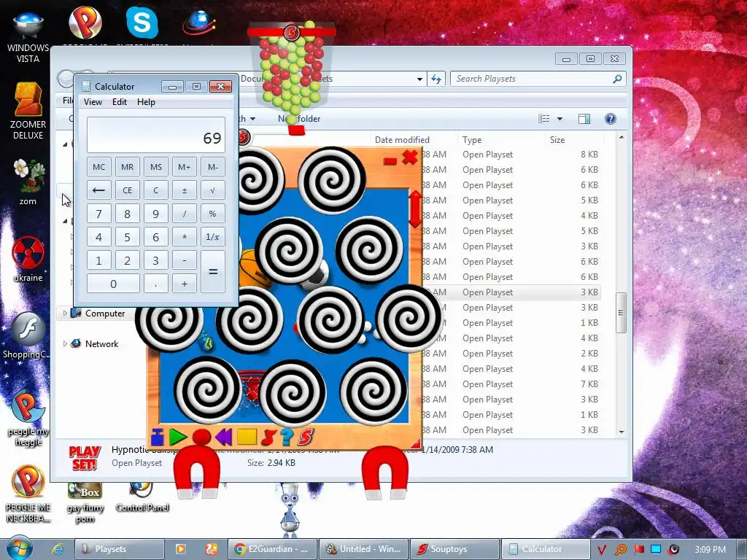Expand the Computer tree node arrow
Image resolution: width=747 pixels, height=560 pixels.
tap(65, 314)
